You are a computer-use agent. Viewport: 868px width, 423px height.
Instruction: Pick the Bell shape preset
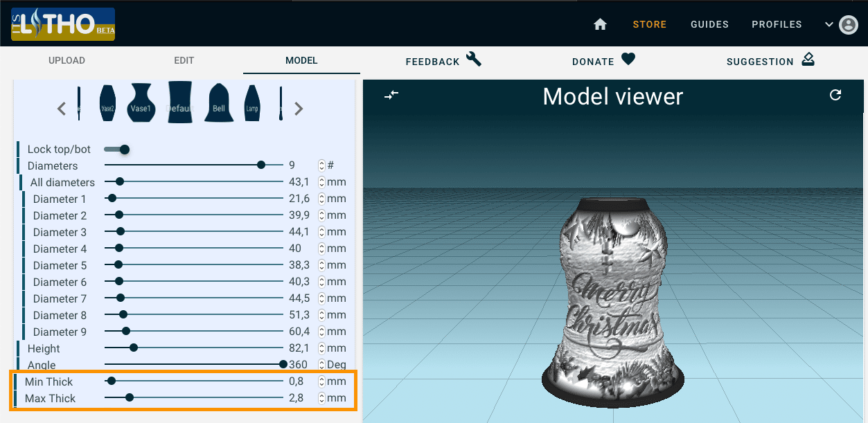219,103
